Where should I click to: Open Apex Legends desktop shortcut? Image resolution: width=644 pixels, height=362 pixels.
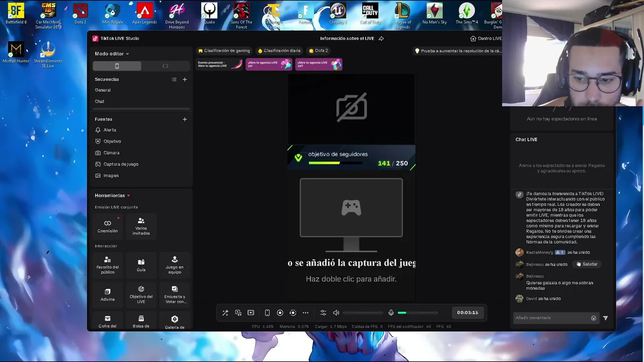click(x=144, y=14)
